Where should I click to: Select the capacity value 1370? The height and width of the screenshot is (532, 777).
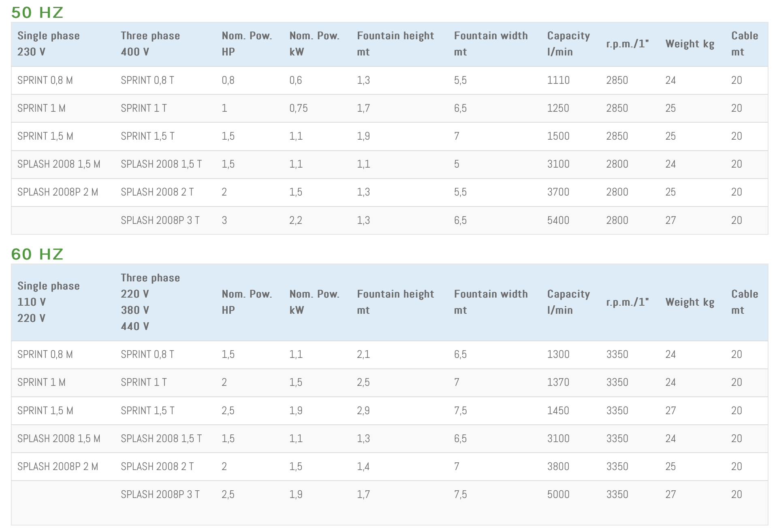pos(558,383)
